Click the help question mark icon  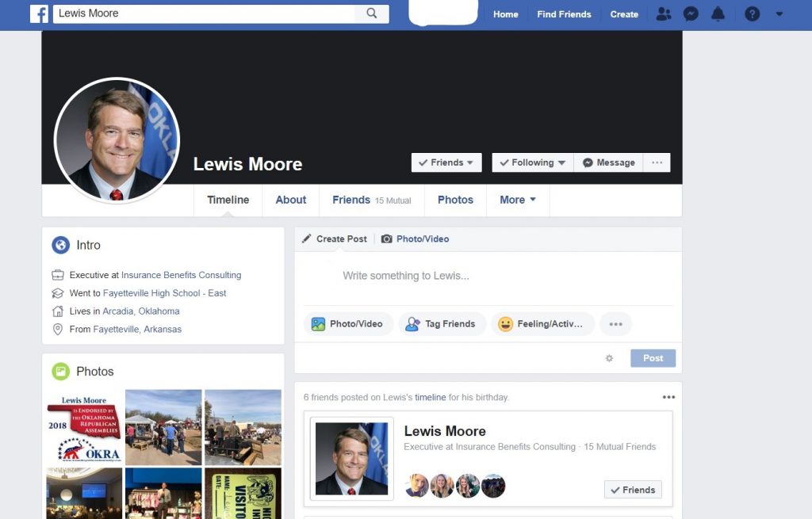[x=752, y=14]
